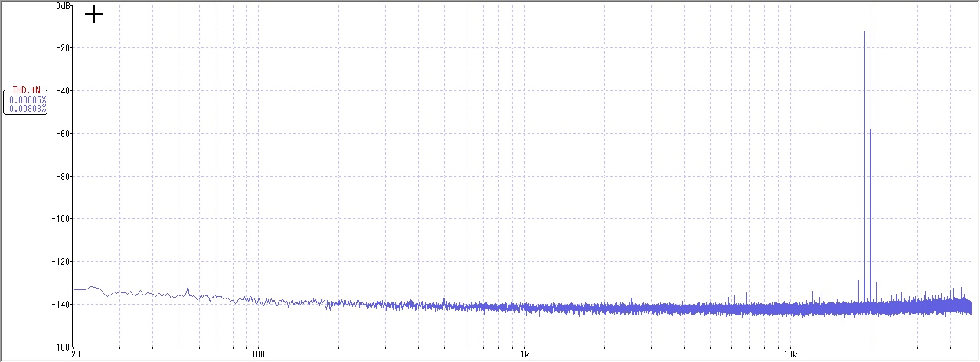Click the -160 dB axis label
The width and height of the screenshot is (980, 362).
61,346
